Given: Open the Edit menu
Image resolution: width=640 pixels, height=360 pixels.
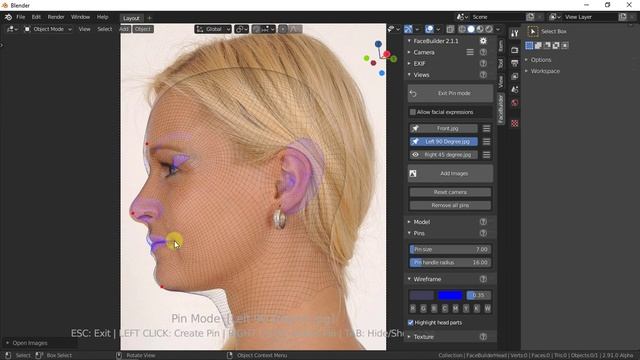Looking at the screenshot, I should (36, 17).
